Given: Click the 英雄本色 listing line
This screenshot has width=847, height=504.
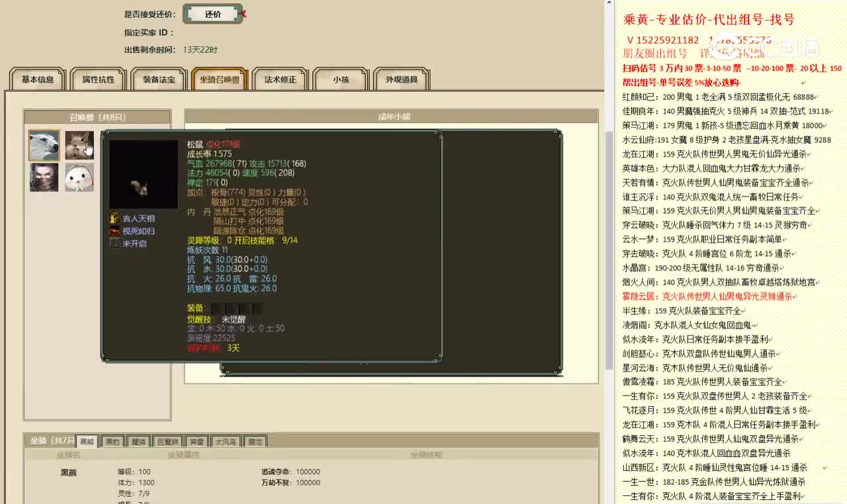Looking at the screenshot, I should (712, 168).
